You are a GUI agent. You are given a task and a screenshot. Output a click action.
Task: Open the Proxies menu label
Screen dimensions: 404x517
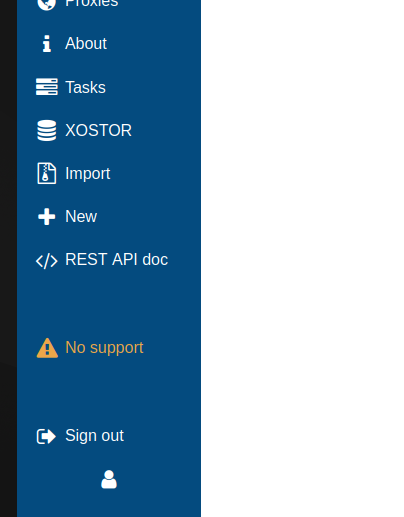(92, 4)
